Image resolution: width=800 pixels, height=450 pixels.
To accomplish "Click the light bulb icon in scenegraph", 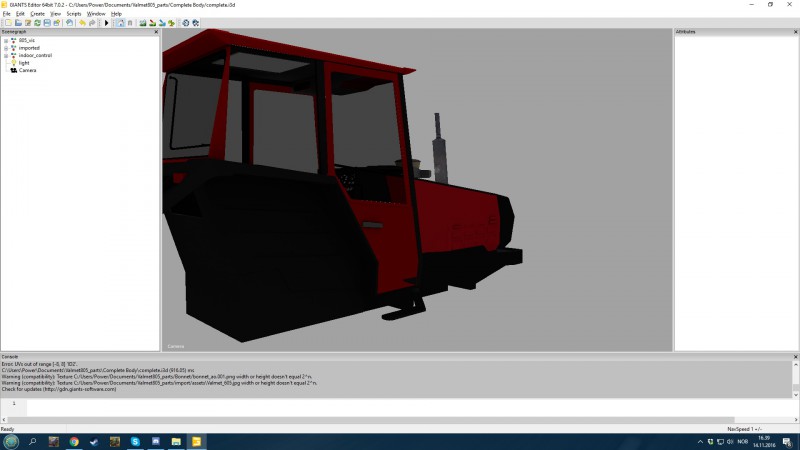I will tap(14, 63).
